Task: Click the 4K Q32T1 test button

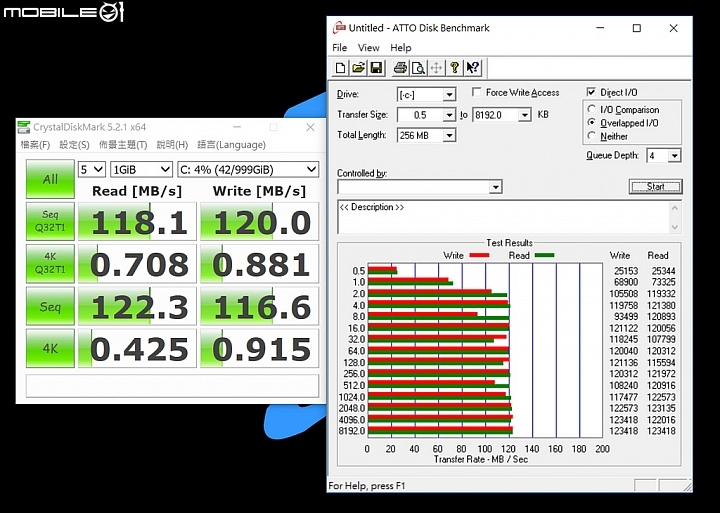Action: [50, 264]
